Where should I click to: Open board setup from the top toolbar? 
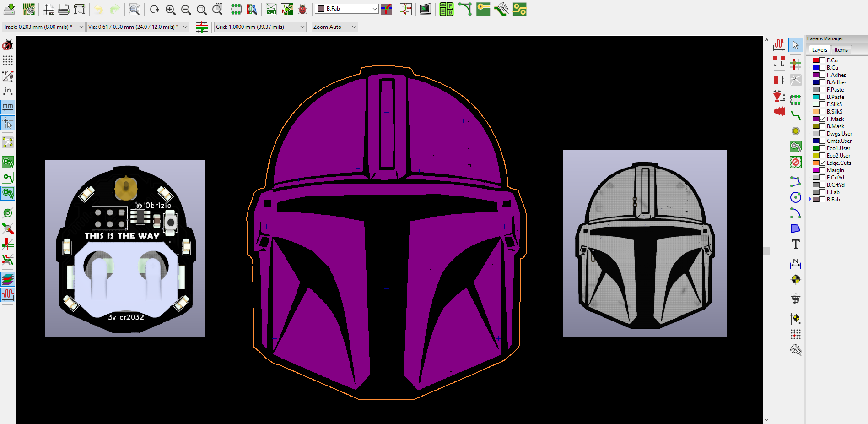click(x=29, y=9)
